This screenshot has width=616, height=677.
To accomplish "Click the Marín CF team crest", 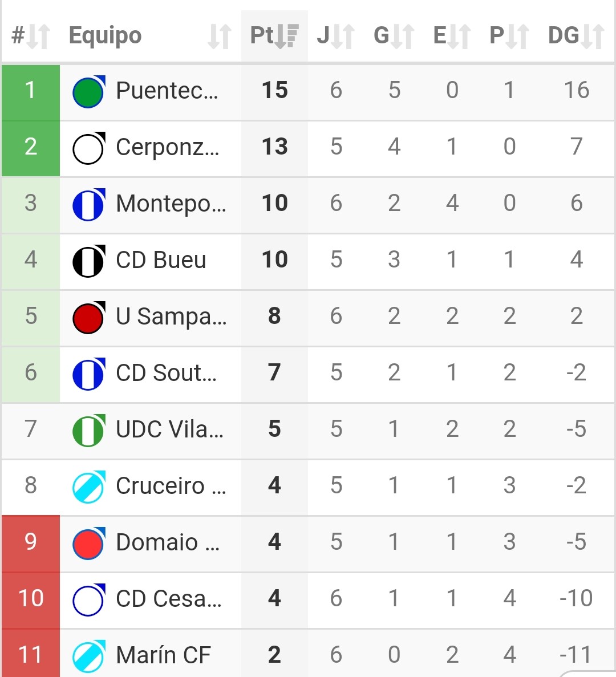I will click(88, 656).
